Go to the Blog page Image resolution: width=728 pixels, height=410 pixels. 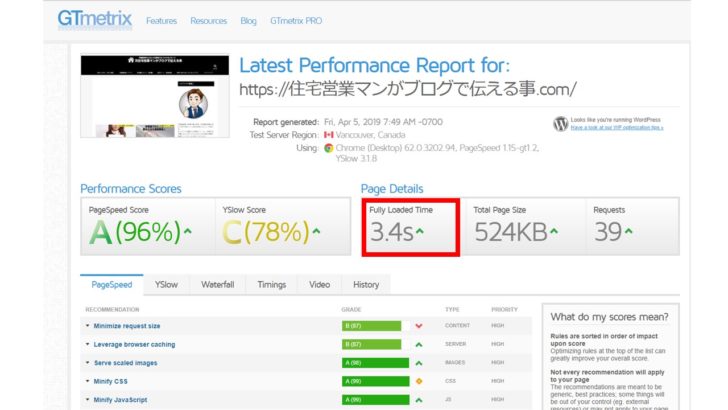point(248,21)
